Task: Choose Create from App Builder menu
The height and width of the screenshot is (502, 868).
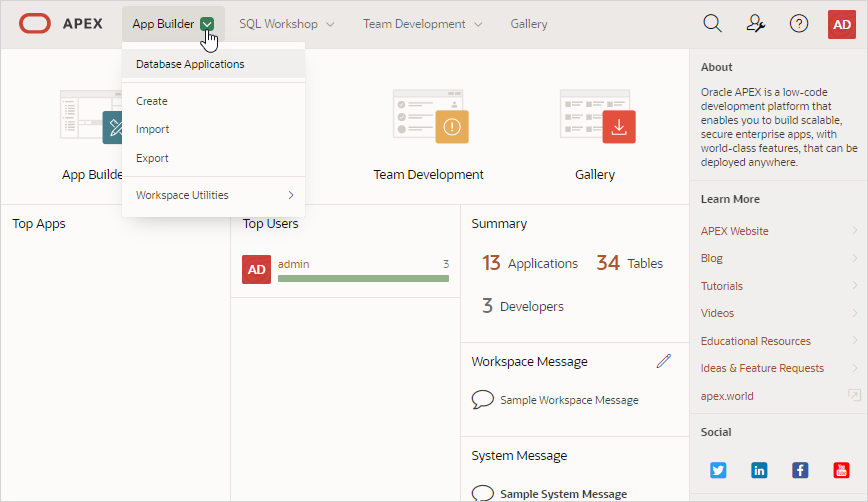Action: pyautogui.click(x=213, y=101)
